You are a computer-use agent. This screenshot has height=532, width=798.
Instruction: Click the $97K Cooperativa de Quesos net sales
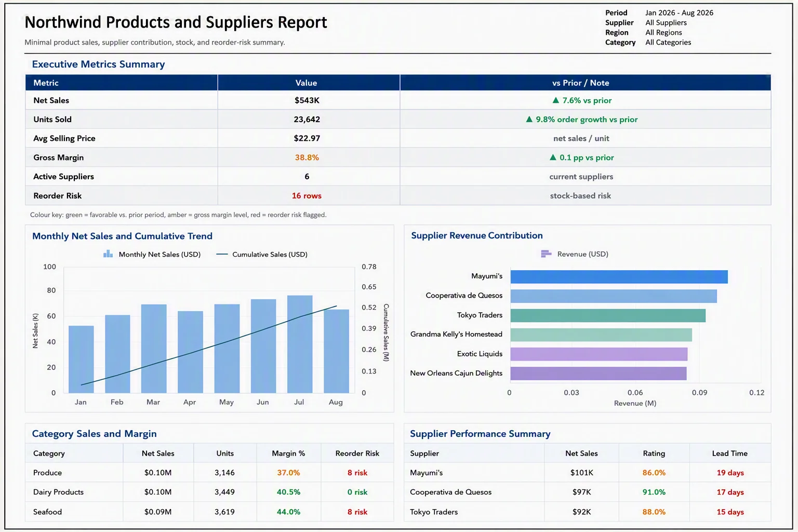tap(582, 491)
